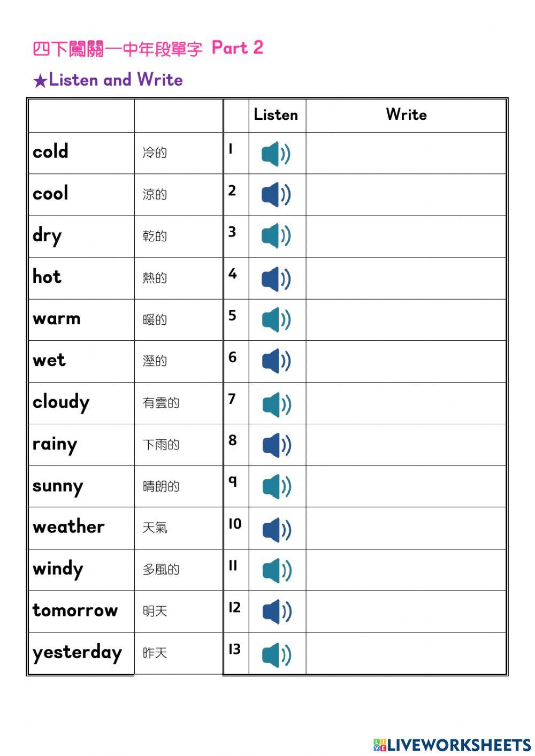Screen dimensions: 535x756
Task: Play the speaker icon in row 2
Action: (276, 195)
